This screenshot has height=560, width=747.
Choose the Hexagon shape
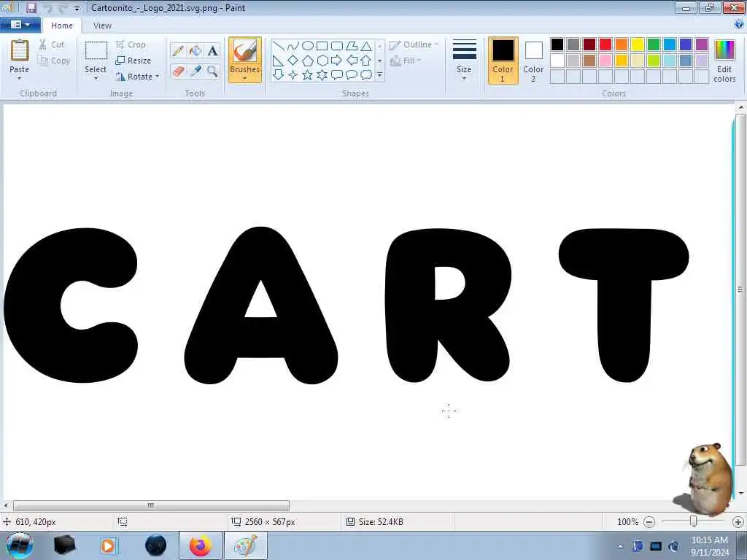pos(322,61)
